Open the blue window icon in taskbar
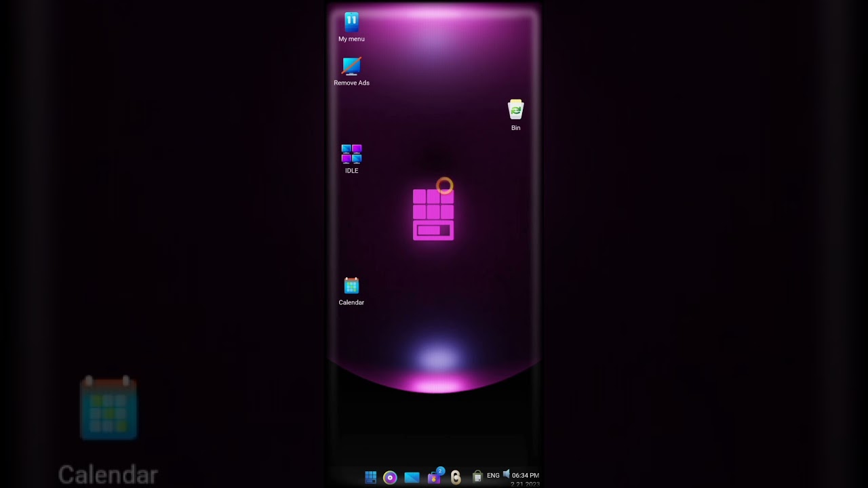Viewport: 868px width, 488px height. [x=412, y=478]
